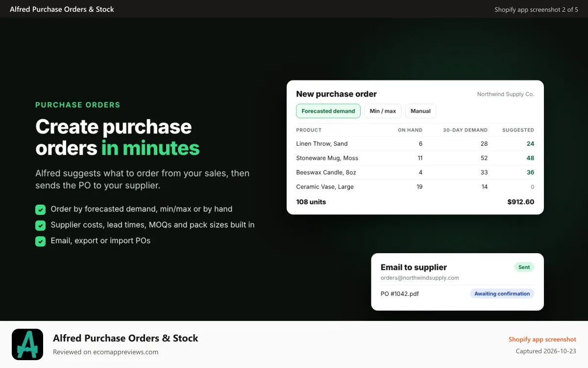Viewport: 588px width, 368px height.
Task: Click the PRODUCT column header
Action: (x=309, y=130)
